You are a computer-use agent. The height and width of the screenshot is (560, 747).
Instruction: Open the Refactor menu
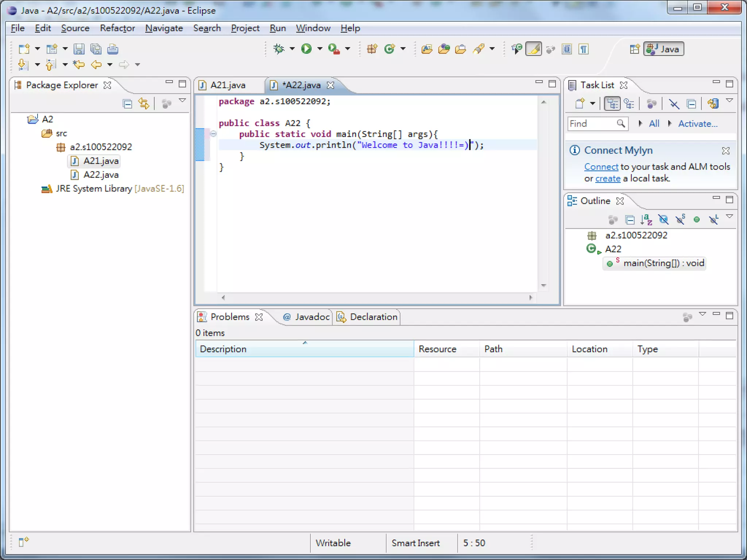point(117,28)
